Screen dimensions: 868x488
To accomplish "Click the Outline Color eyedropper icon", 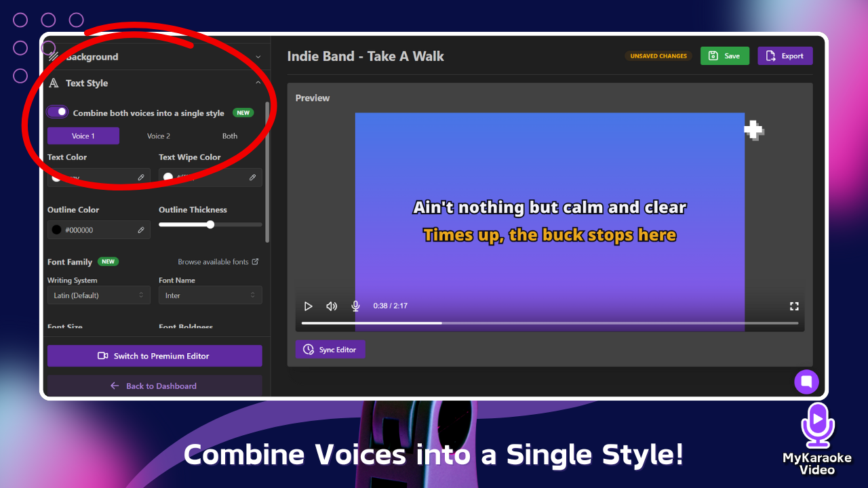I will [x=141, y=230].
